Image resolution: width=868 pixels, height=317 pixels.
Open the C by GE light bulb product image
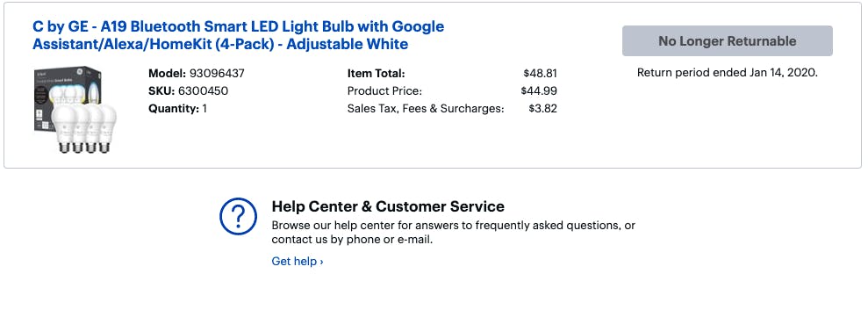point(75,110)
